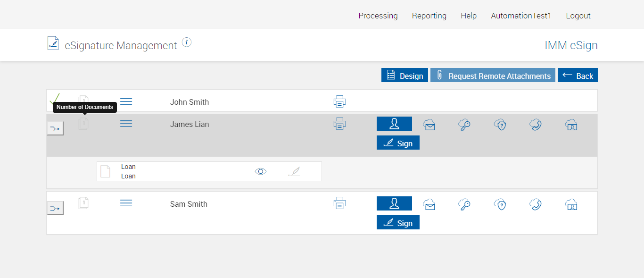Open the Reporting menu

(x=429, y=16)
